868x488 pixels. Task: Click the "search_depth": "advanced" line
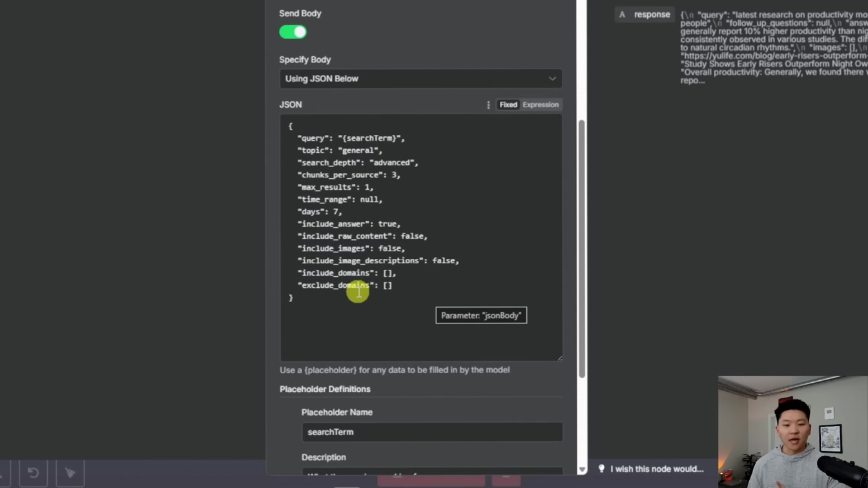[358, 163]
